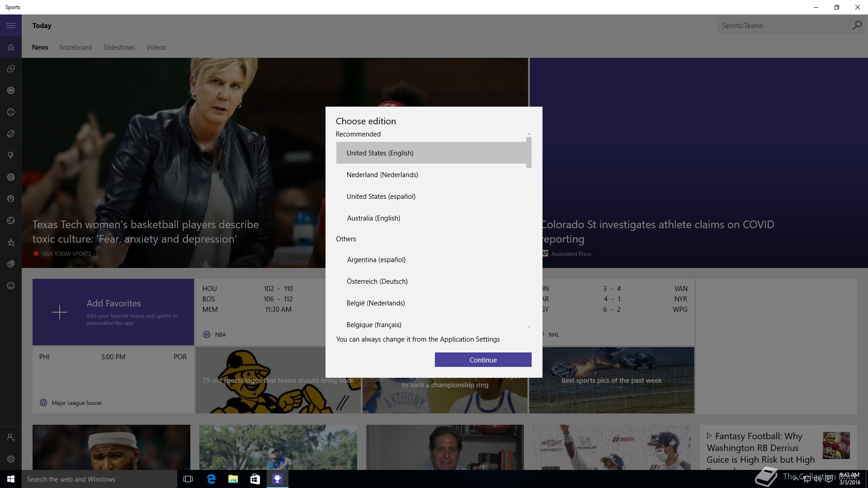Click the search magnifier icon
The width and height of the screenshot is (868, 488).
[x=857, y=25]
